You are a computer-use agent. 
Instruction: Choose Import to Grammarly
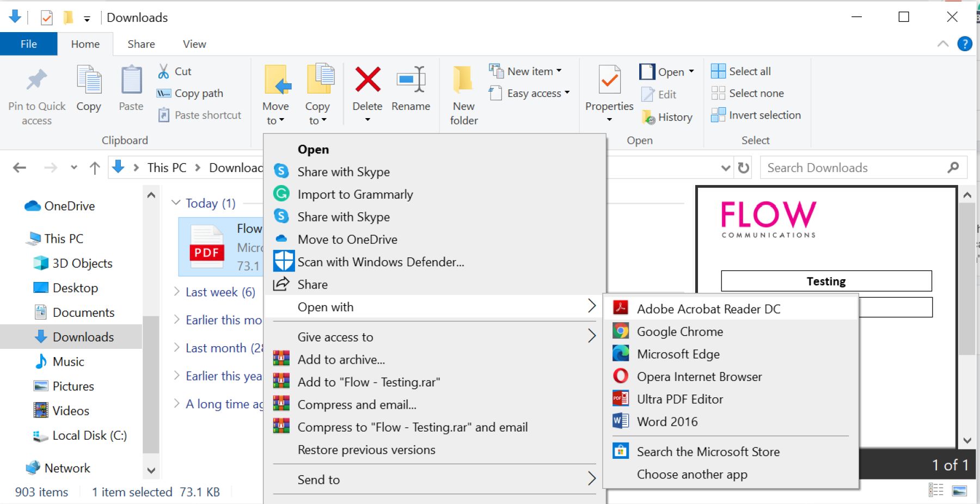tap(355, 194)
